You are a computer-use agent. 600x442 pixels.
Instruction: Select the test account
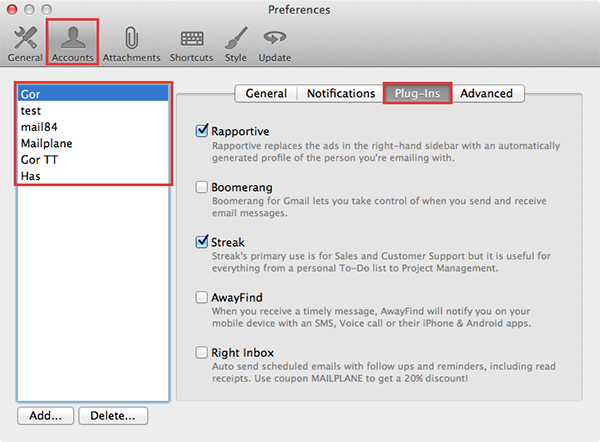93,111
